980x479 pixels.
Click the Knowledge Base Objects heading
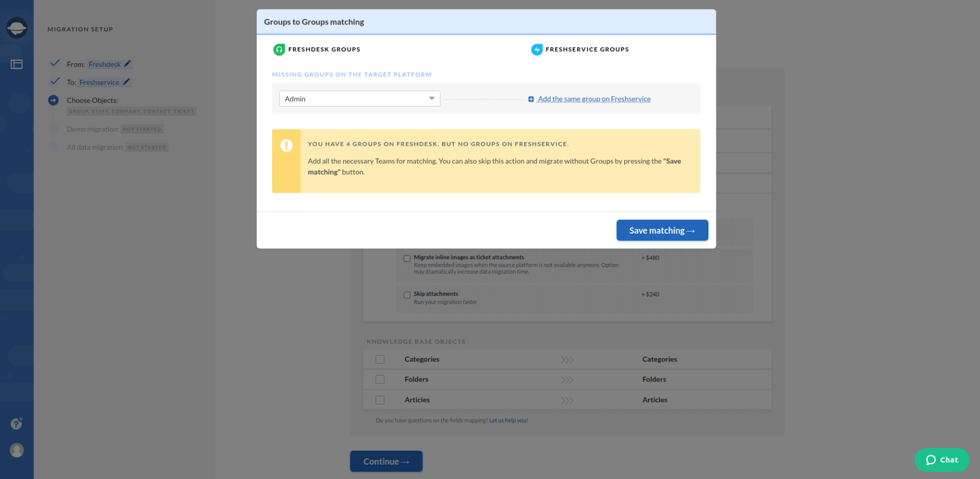[x=416, y=342]
